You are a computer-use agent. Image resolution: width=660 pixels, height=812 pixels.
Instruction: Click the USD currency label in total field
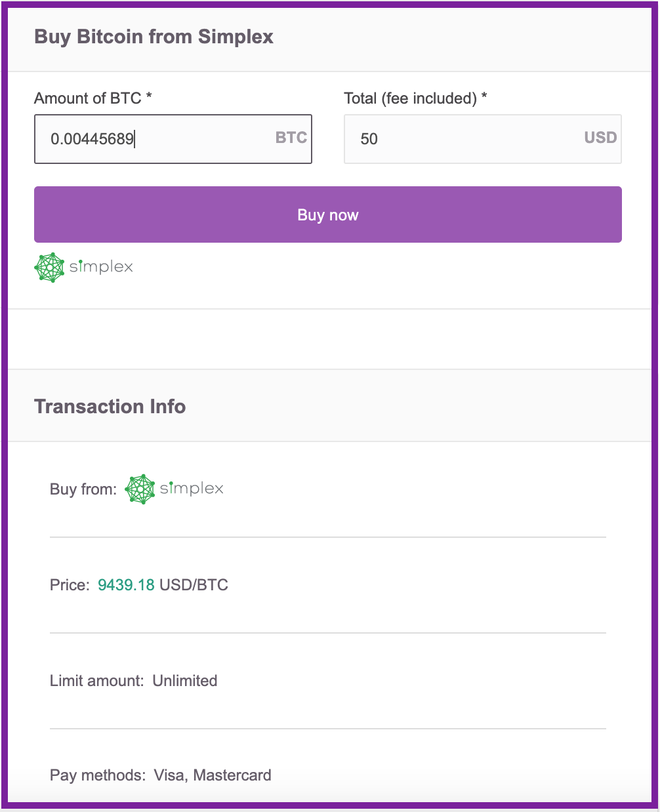600,138
